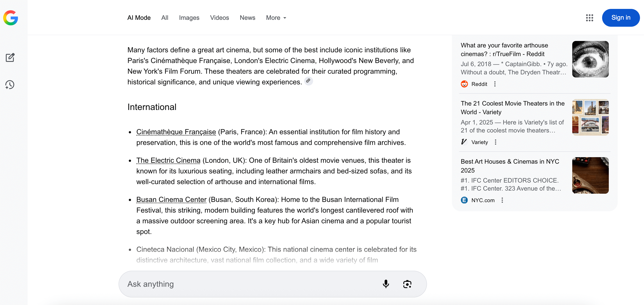Search by image with Lens icon
Screen dimensions: 644x305
407,284
